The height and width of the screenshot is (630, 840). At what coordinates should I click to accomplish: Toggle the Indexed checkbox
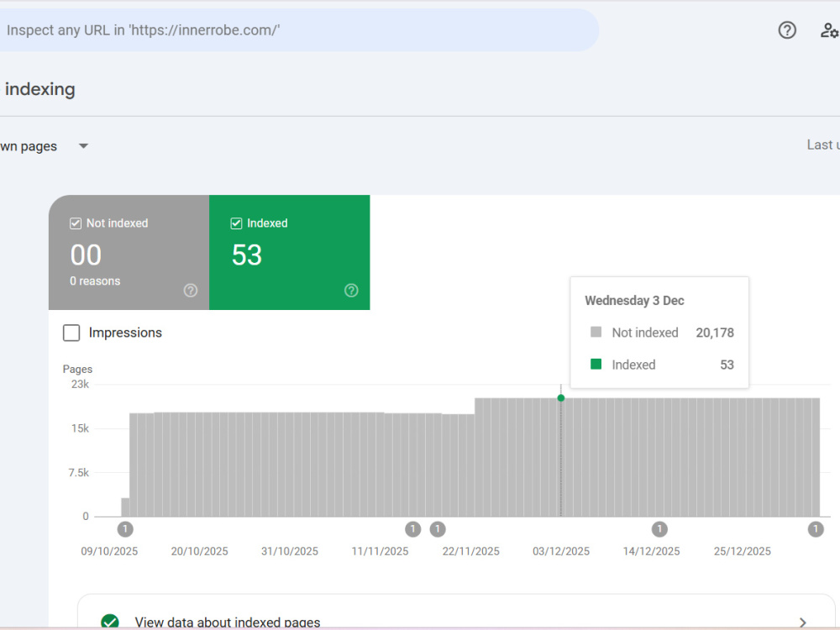click(236, 223)
